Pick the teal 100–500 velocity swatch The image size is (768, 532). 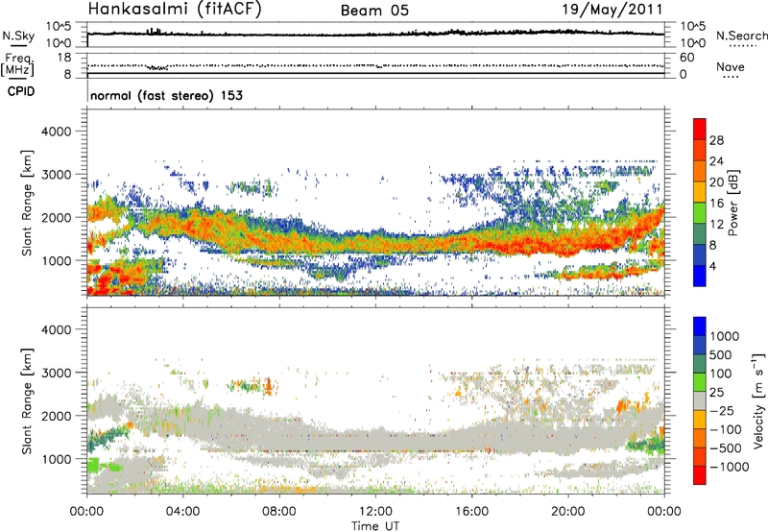tap(700, 364)
